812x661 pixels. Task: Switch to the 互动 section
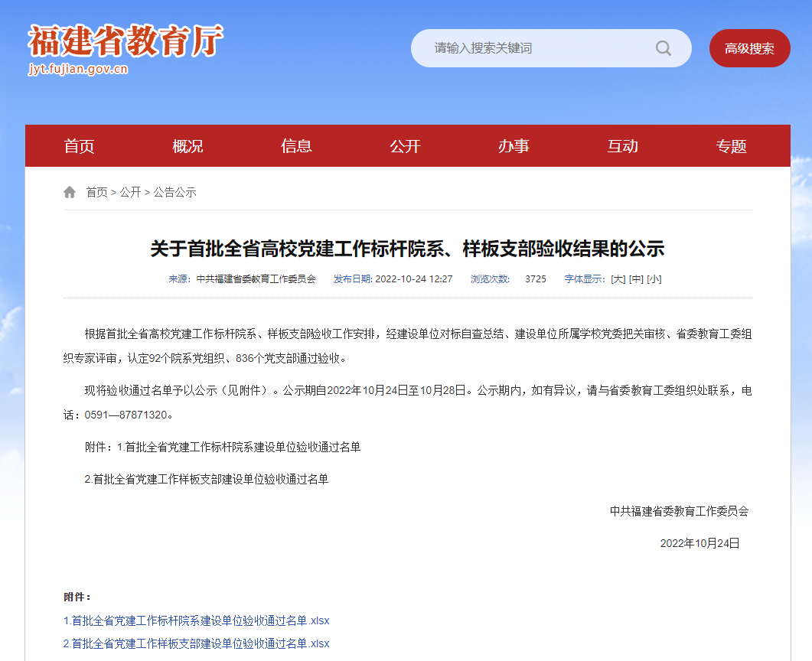pyautogui.click(x=622, y=145)
